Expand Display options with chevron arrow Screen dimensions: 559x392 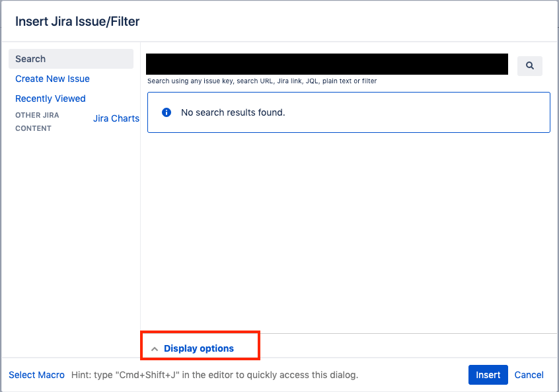155,349
